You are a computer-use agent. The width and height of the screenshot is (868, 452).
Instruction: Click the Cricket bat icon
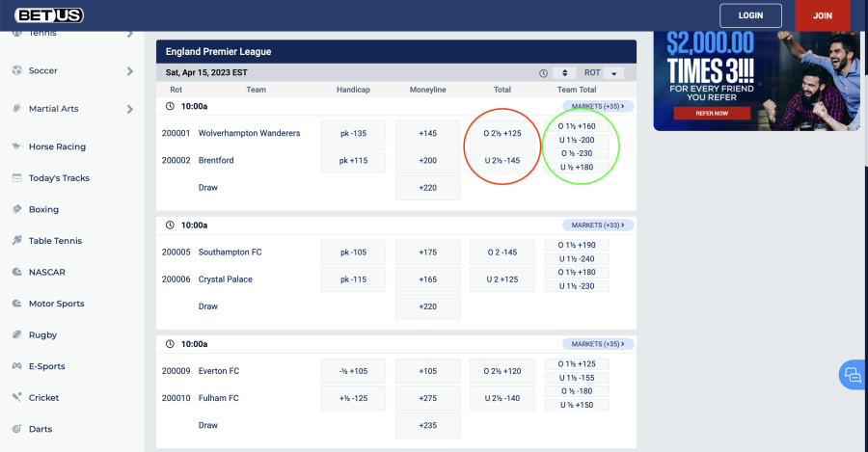pos(17,397)
